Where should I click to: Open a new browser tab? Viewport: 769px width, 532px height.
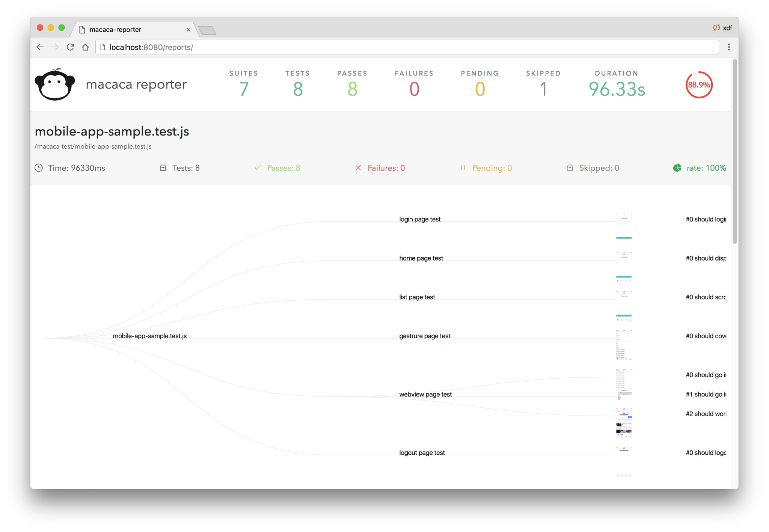pos(207,30)
